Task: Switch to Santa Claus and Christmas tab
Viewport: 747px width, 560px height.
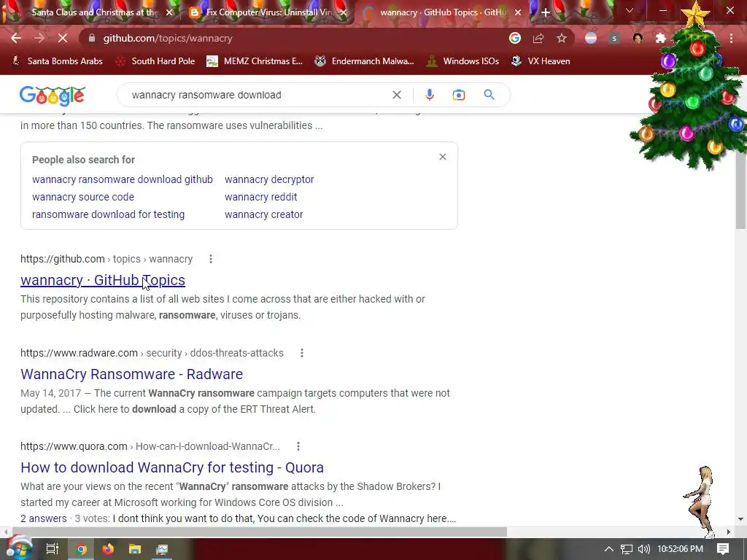Action: click(94, 12)
